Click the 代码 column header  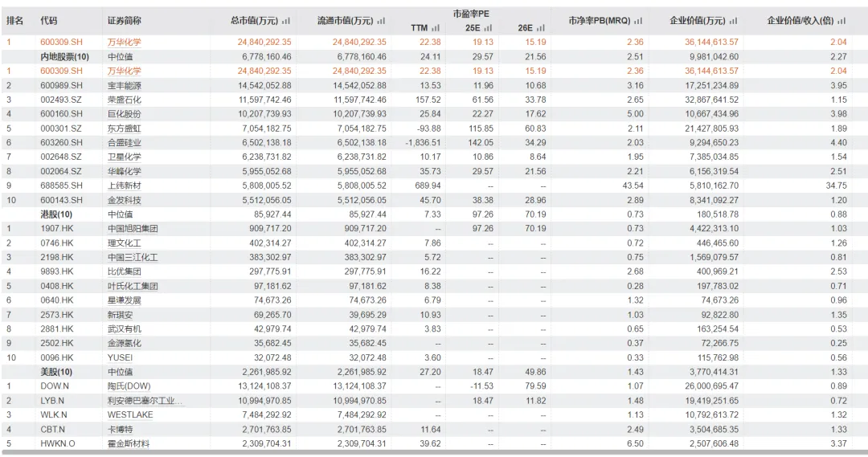[x=49, y=21]
